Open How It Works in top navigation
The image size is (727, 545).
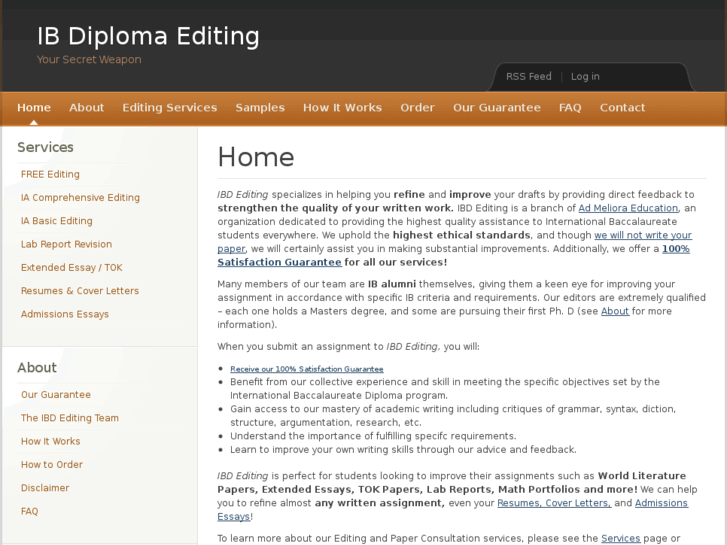pos(343,108)
